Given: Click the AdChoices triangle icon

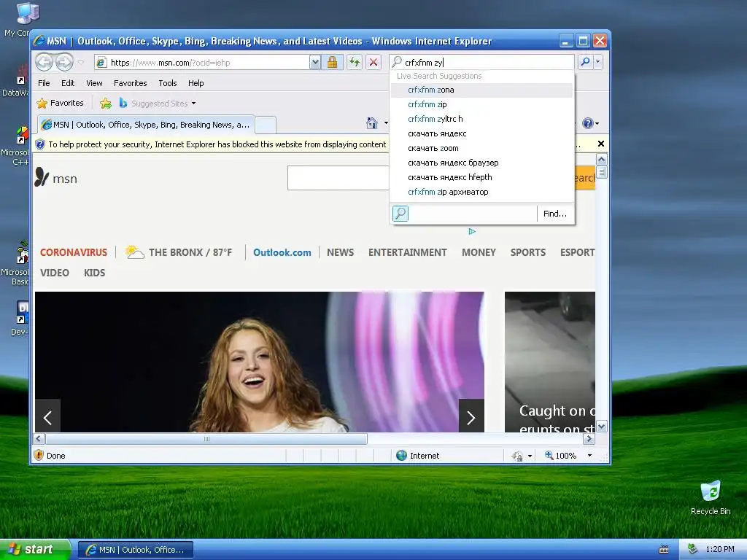Looking at the screenshot, I should (472, 231).
